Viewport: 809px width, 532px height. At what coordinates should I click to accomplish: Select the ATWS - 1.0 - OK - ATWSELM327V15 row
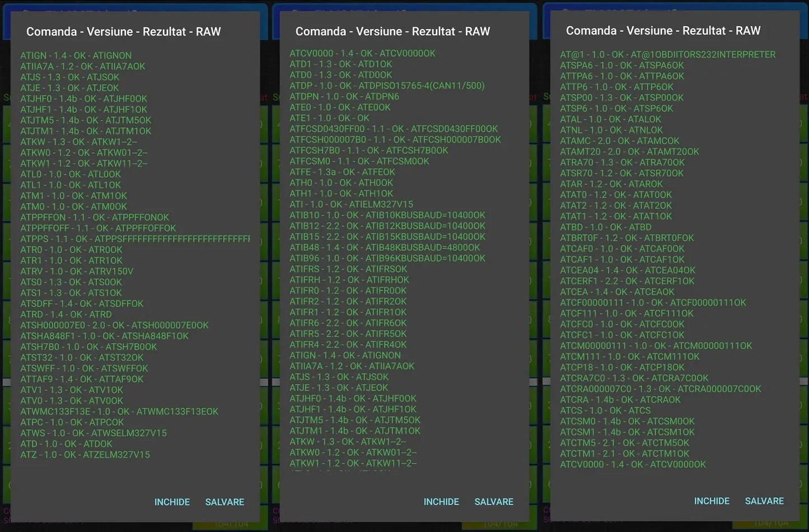pos(93,433)
